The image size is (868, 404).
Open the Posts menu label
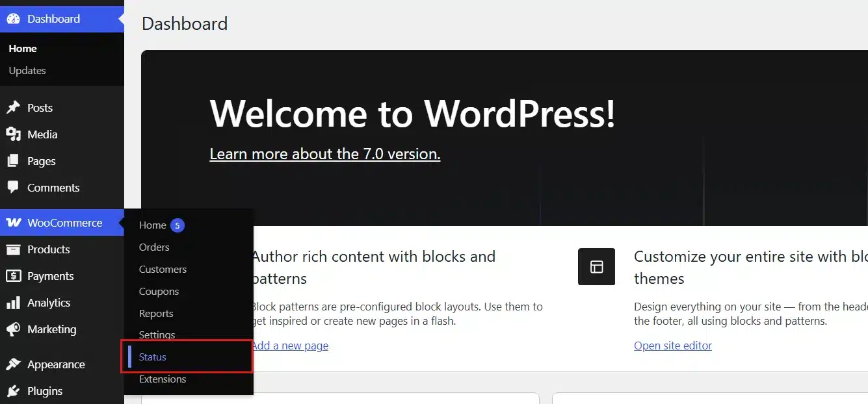click(40, 108)
